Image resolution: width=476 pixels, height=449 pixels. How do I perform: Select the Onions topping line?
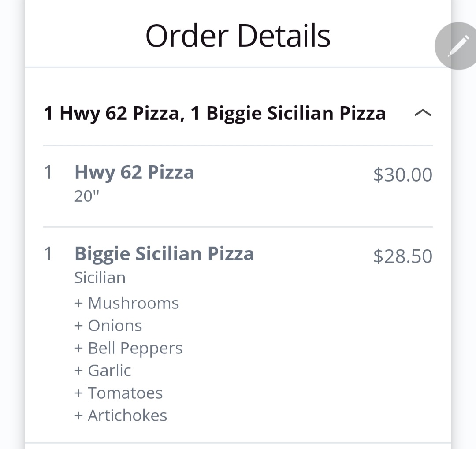pos(108,326)
